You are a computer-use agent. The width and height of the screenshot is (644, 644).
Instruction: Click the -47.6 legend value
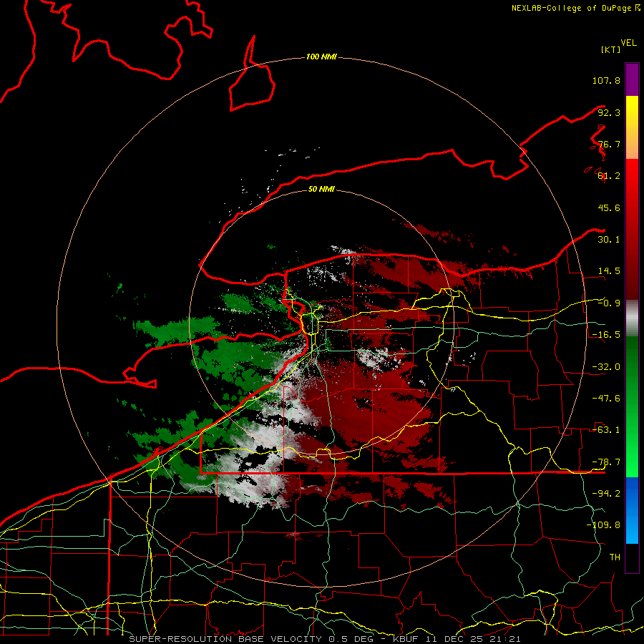pos(606,399)
